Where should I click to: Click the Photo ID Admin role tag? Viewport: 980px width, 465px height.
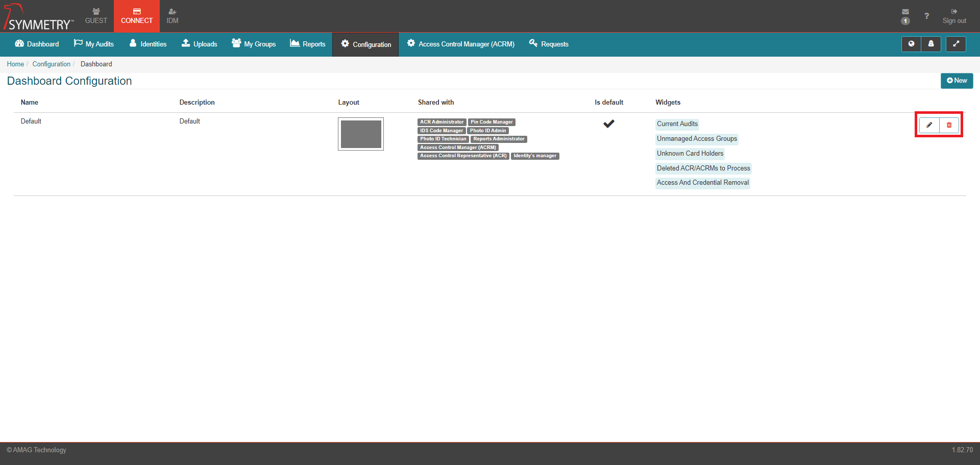[x=488, y=131]
